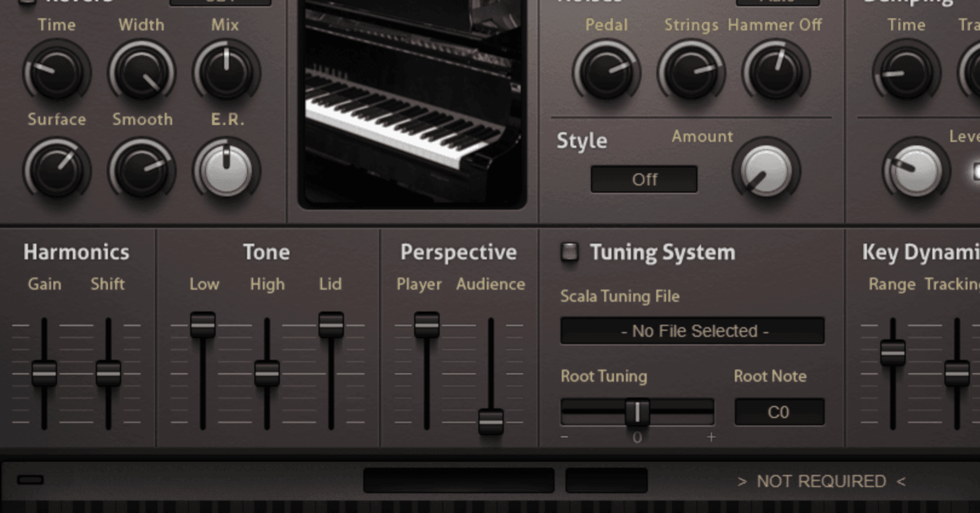Click the Root Tuning minus sign

point(565,437)
